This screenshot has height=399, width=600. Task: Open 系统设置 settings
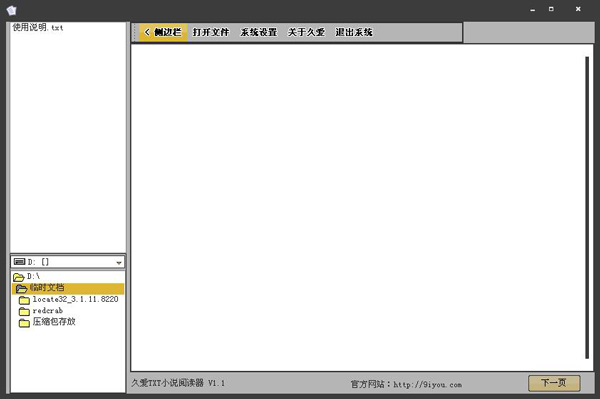point(259,32)
